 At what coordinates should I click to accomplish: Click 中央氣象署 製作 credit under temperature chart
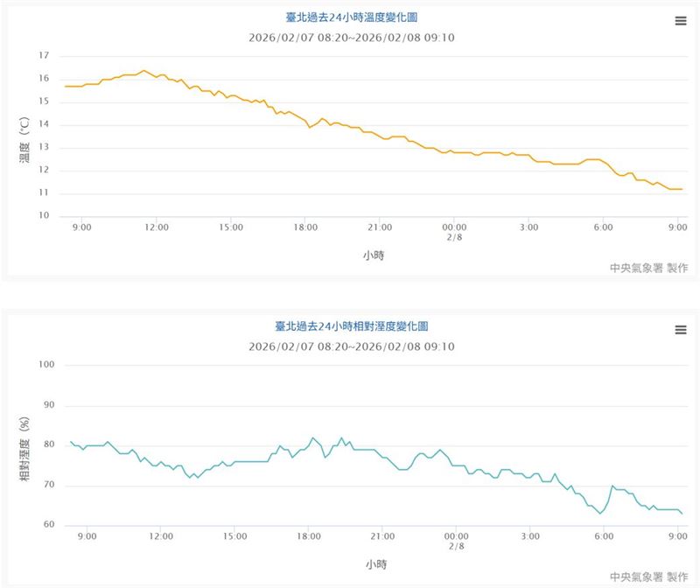click(x=648, y=268)
